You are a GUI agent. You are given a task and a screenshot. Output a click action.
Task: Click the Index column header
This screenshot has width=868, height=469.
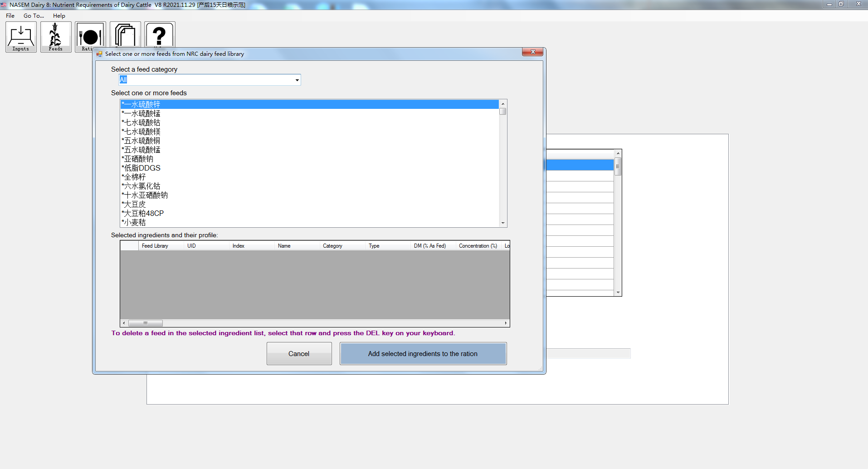point(252,246)
